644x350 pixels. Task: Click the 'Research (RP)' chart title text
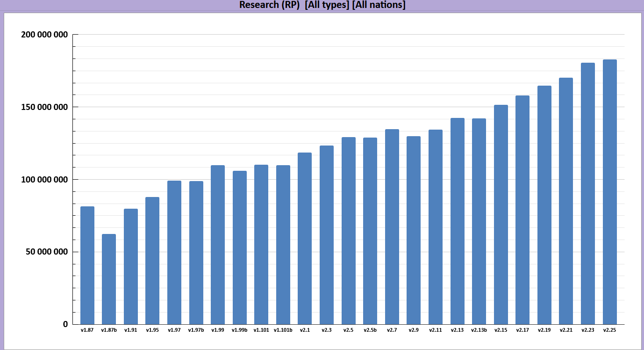click(269, 5)
